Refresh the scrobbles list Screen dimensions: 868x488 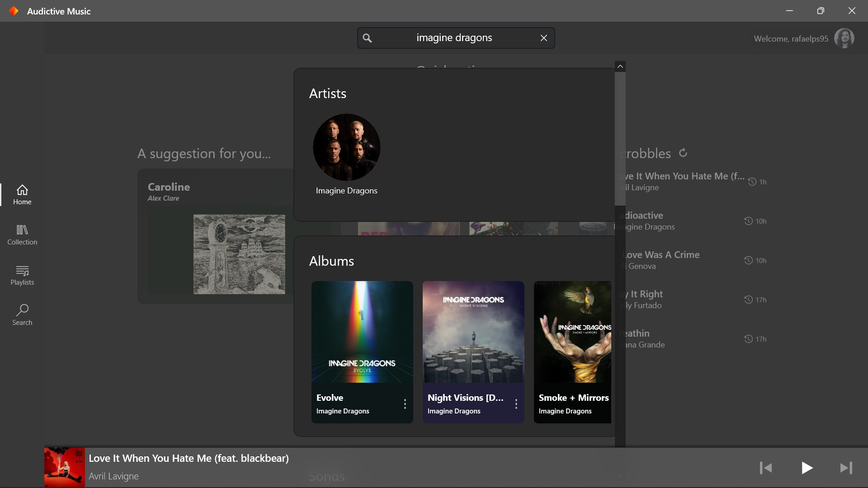[683, 153]
